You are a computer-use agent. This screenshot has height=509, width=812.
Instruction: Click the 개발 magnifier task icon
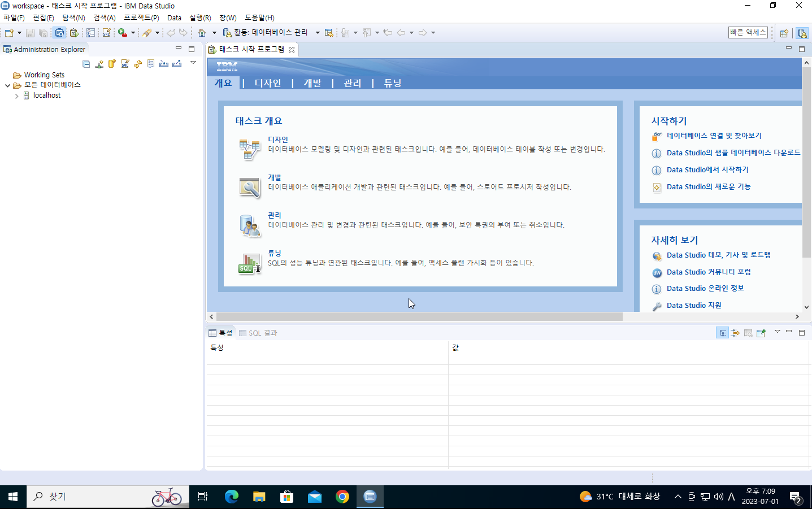pyautogui.click(x=249, y=188)
